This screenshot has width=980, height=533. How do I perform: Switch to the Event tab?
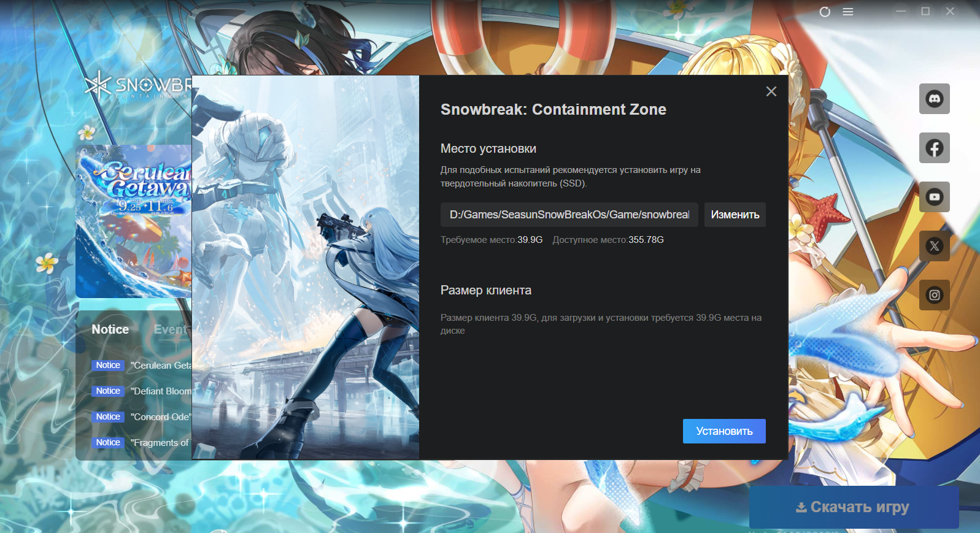pyautogui.click(x=172, y=329)
